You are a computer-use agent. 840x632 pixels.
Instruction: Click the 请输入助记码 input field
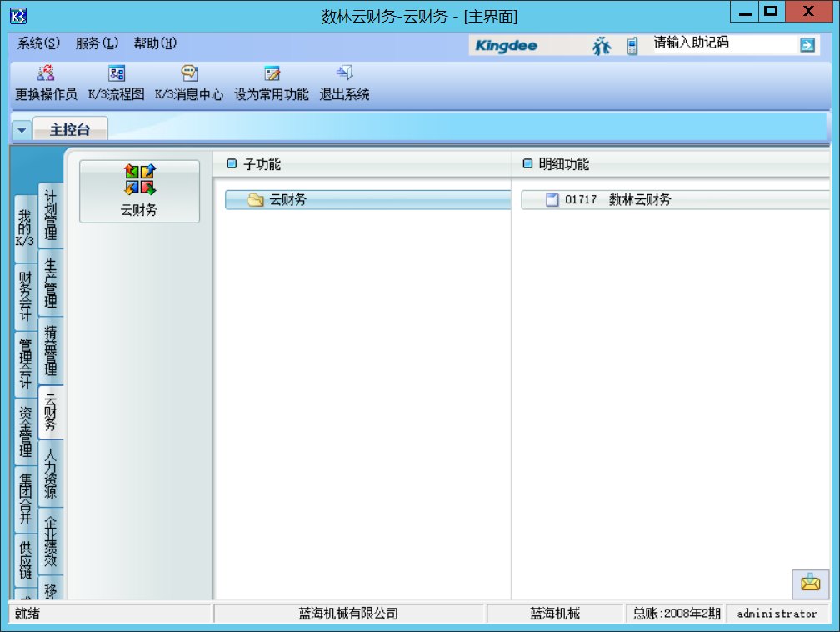pyautogui.click(x=723, y=45)
